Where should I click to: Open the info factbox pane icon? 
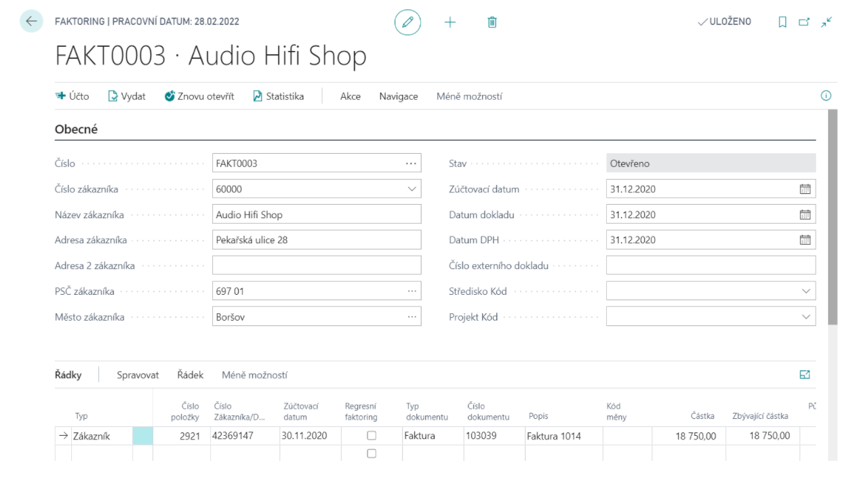pyautogui.click(x=826, y=96)
